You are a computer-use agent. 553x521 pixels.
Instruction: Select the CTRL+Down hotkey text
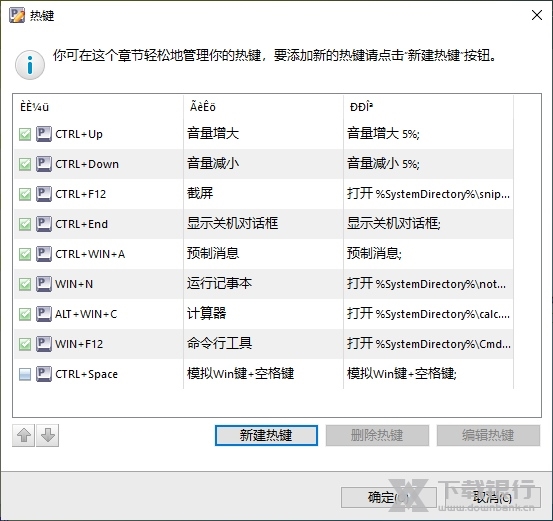(x=87, y=164)
